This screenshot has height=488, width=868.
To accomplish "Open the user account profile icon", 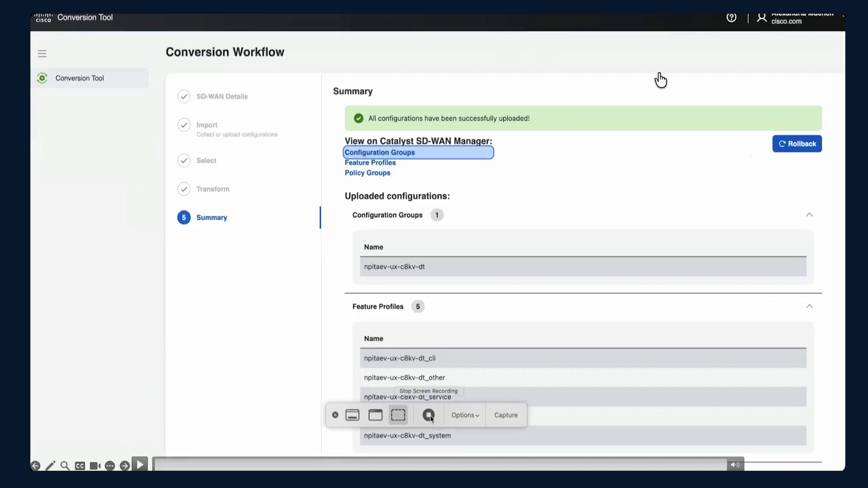I will click(762, 18).
